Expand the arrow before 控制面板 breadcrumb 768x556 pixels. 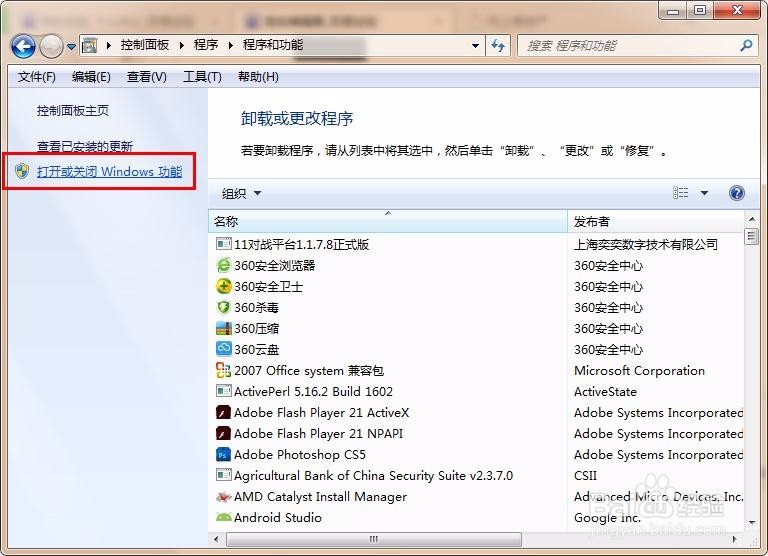click(109, 46)
